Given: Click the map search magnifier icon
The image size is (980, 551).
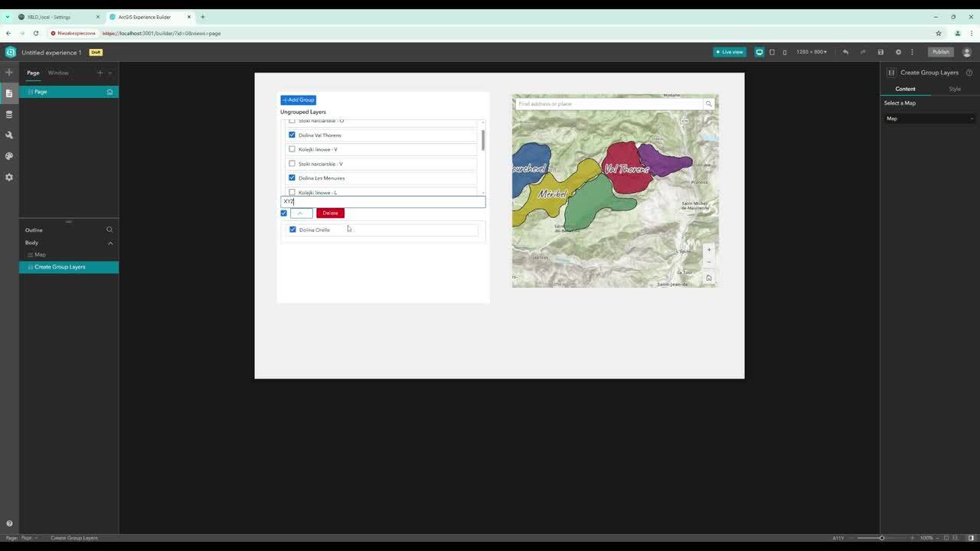Looking at the screenshot, I should [x=708, y=104].
